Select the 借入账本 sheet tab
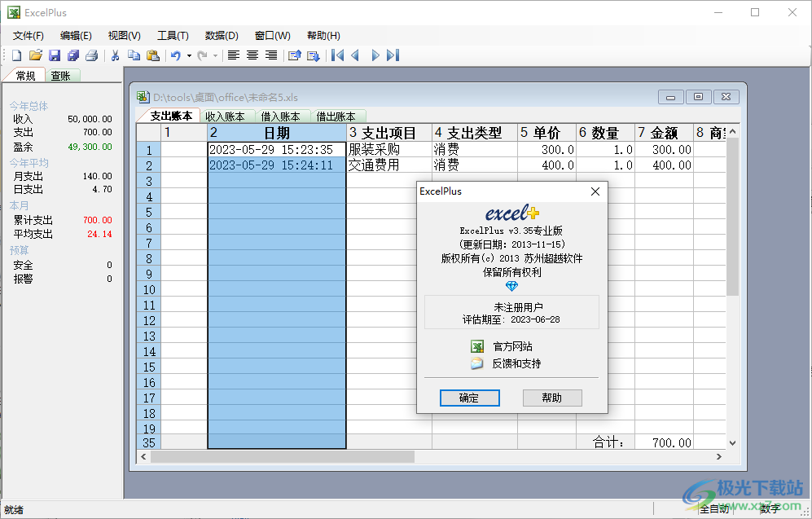The width and height of the screenshot is (812, 519). click(281, 117)
